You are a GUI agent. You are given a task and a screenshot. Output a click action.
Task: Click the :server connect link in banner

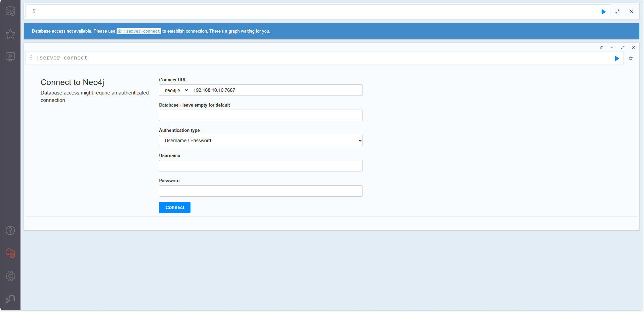click(139, 31)
